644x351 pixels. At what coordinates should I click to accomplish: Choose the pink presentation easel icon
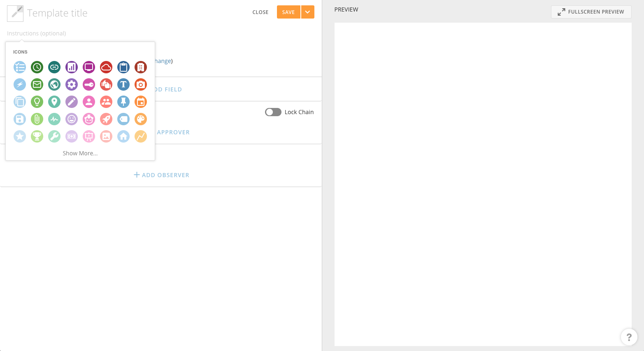click(x=89, y=136)
